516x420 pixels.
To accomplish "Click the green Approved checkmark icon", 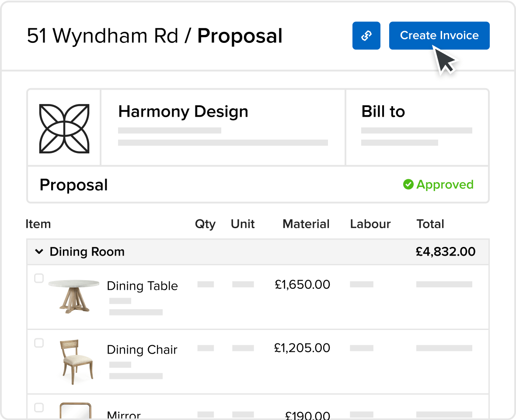I will coord(408,184).
